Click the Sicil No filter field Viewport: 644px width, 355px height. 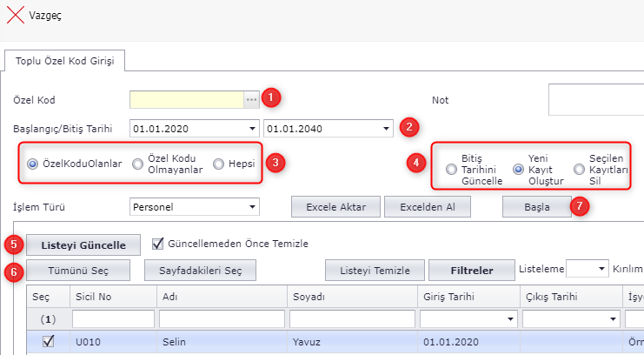112,319
